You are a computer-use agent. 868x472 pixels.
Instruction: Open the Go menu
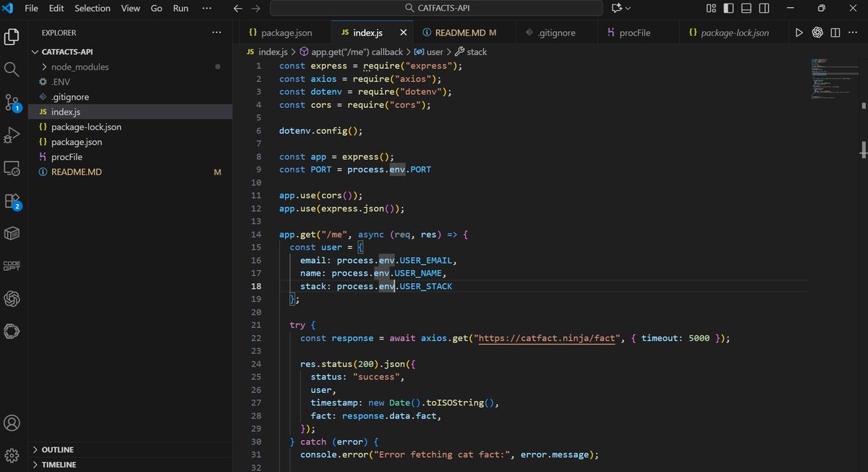156,9
